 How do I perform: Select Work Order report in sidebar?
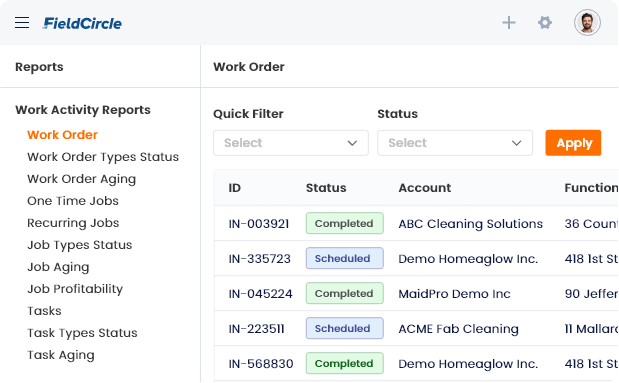(62, 135)
